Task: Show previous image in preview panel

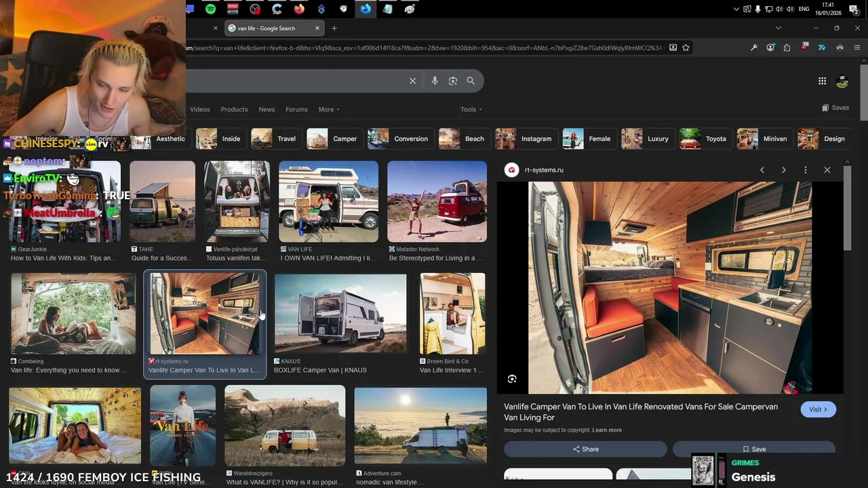Action: click(x=762, y=170)
